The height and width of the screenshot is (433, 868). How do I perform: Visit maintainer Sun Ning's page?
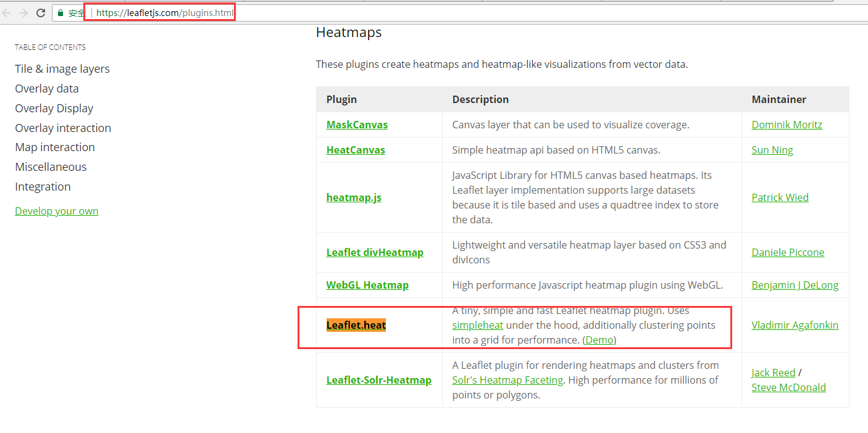pos(772,150)
